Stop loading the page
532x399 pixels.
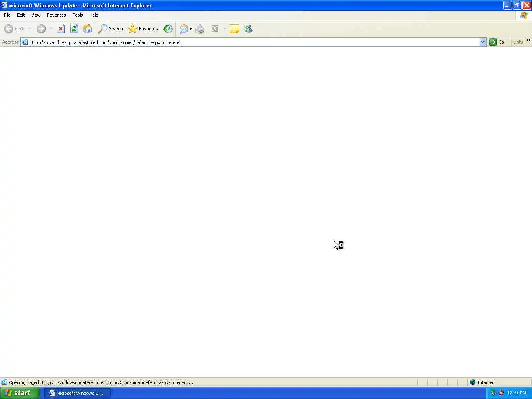(x=61, y=29)
